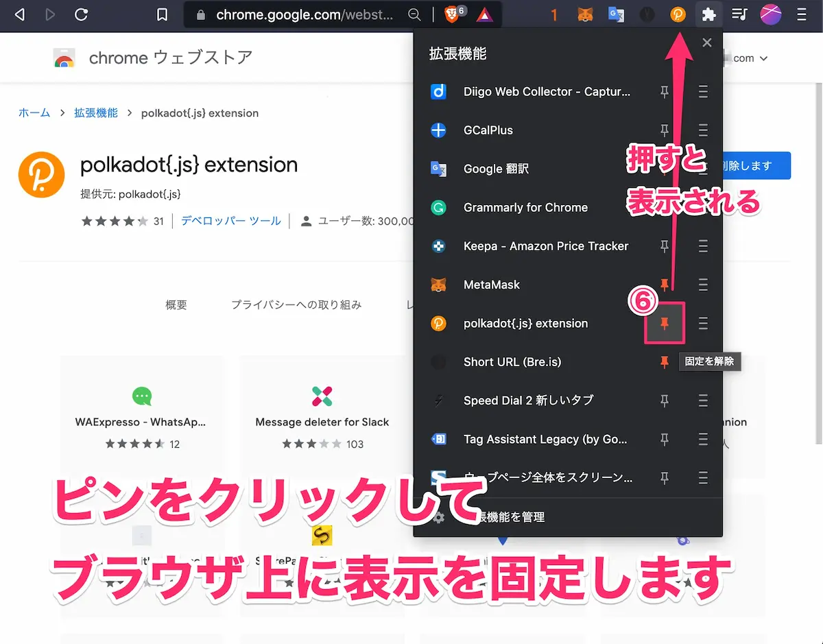This screenshot has height=644, width=823.
Task: Open the Short URL (Bre.is) extension entry
Action: [x=512, y=362]
